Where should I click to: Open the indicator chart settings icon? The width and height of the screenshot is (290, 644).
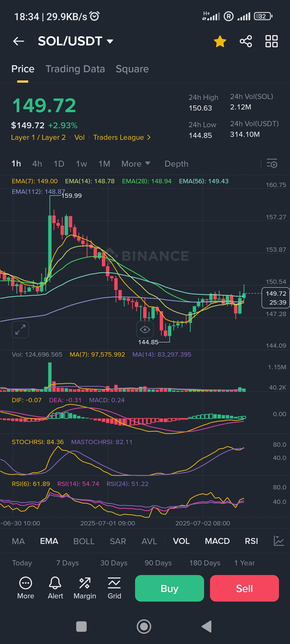click(279, 541)
